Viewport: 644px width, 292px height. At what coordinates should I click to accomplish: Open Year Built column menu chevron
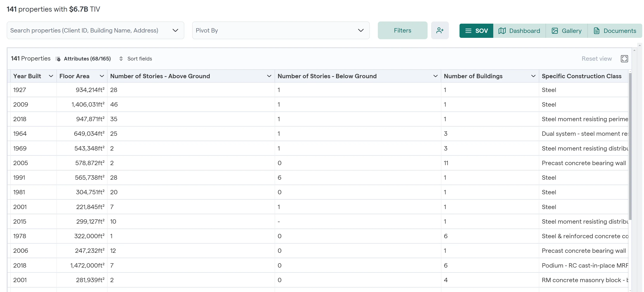[x=51, y=76]
